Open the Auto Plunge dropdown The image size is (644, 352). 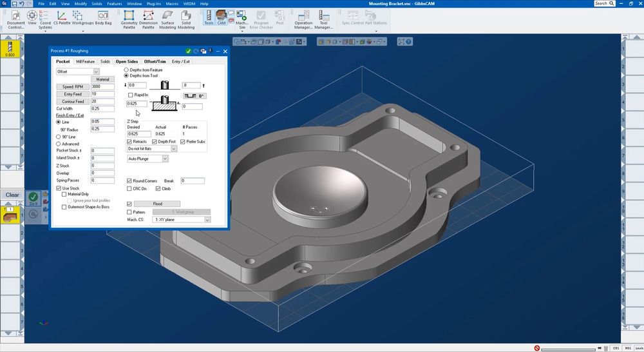click(165, 159)
